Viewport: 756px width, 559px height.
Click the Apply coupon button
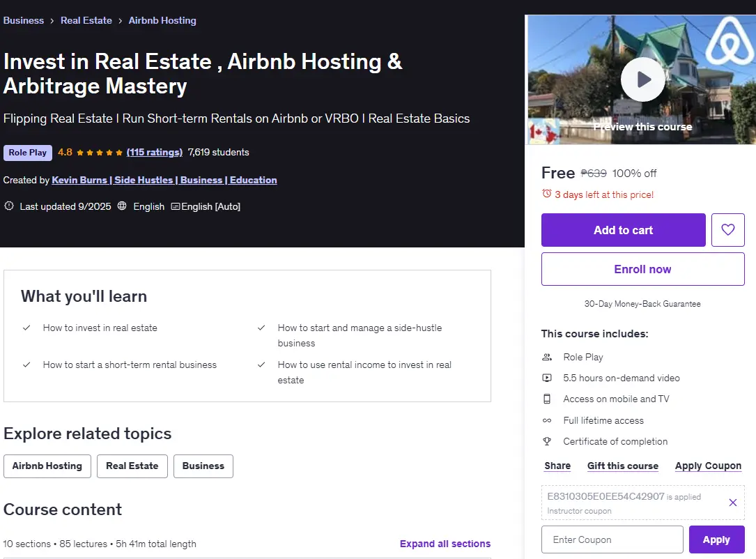pos(716,539)
